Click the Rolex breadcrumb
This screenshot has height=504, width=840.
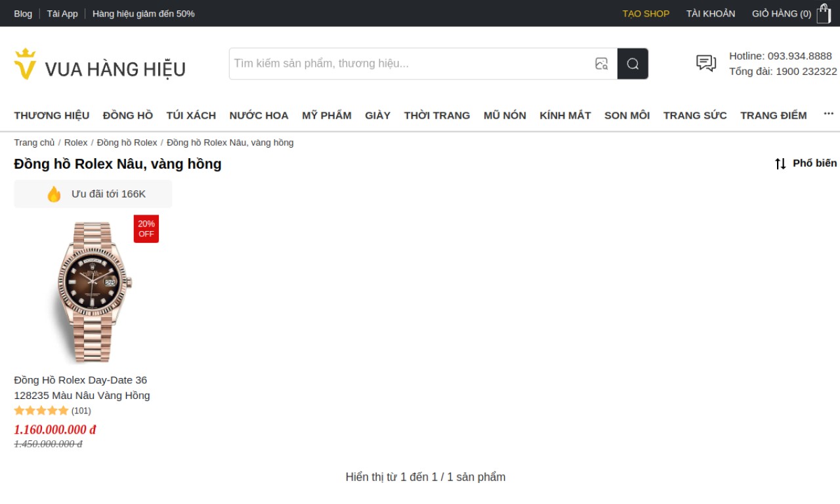(75, 142)
